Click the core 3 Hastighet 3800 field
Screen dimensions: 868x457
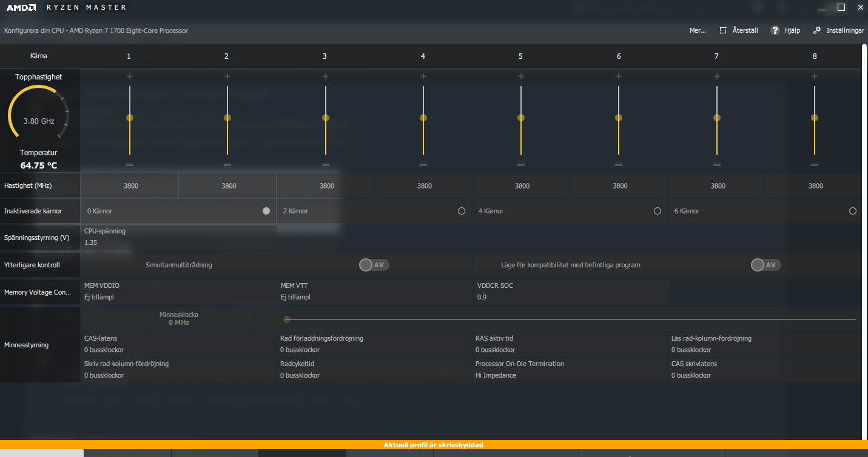[x=326, y=185]
